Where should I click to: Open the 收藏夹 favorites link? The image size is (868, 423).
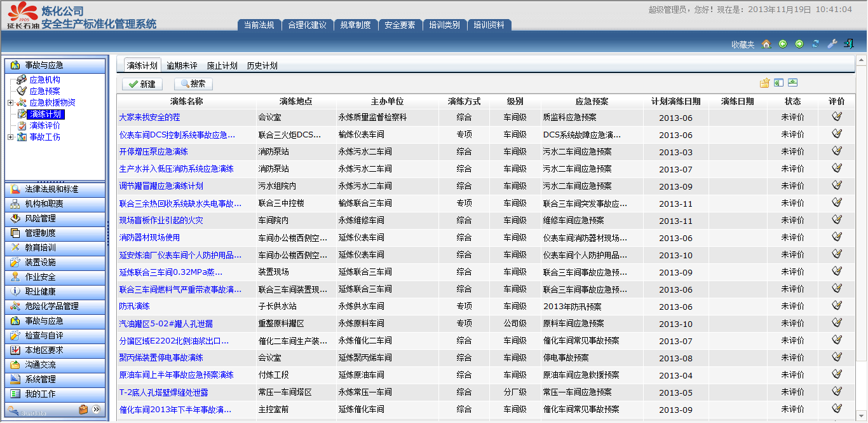742,45
